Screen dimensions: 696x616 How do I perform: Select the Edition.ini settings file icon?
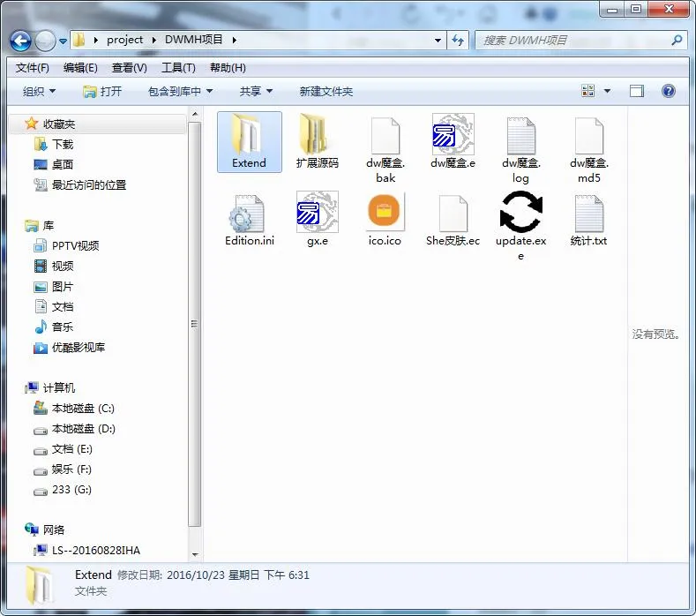tap(246, 214)
